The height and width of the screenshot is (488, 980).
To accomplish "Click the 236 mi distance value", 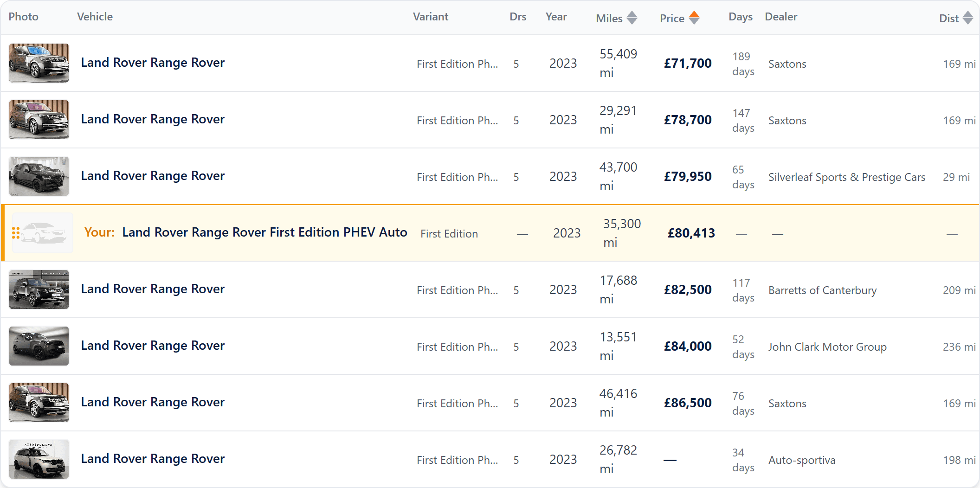I will [x=959, y=347].
